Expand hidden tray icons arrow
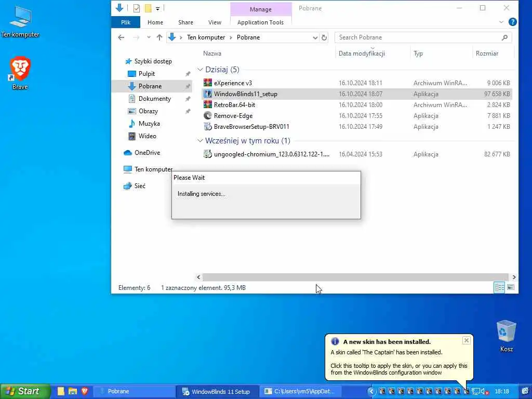The height and width of the screenshot is (399, 532). click(371, 392)
